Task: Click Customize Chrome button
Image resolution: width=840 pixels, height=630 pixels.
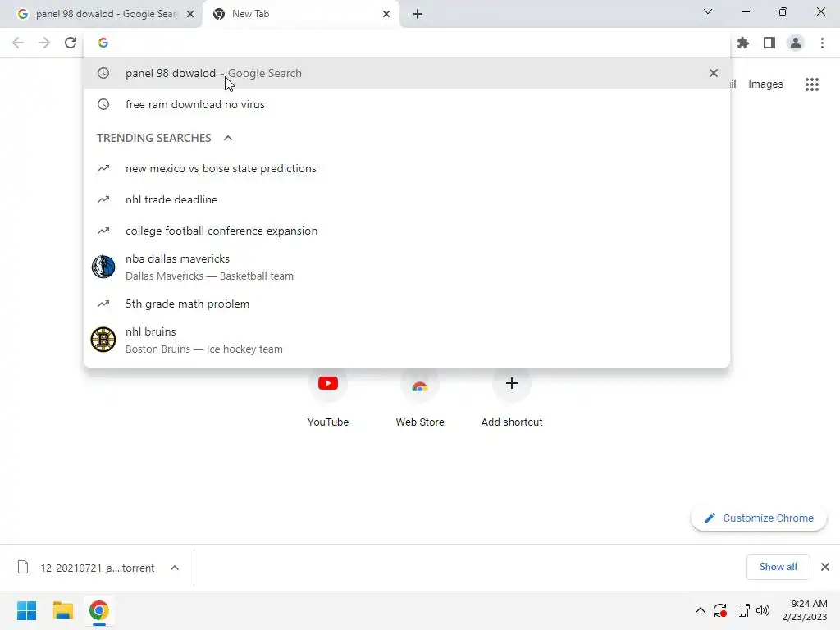Action: [759, 518]
